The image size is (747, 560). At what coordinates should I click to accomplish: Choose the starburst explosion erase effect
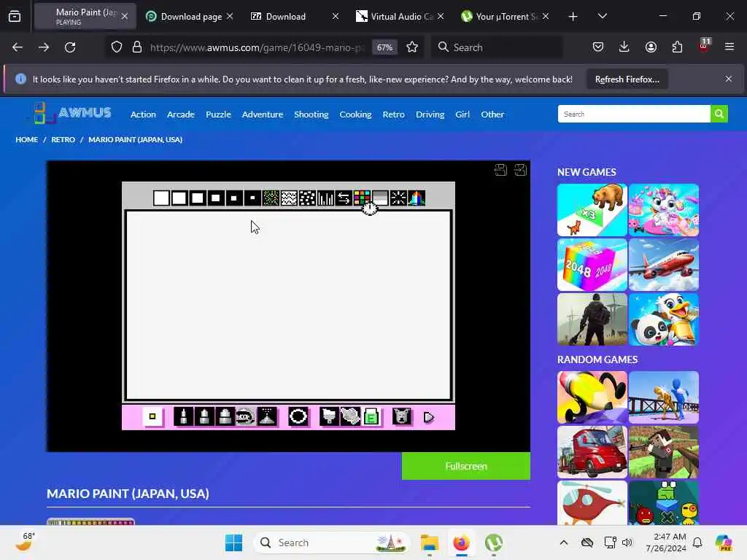(x=398, y=198)
